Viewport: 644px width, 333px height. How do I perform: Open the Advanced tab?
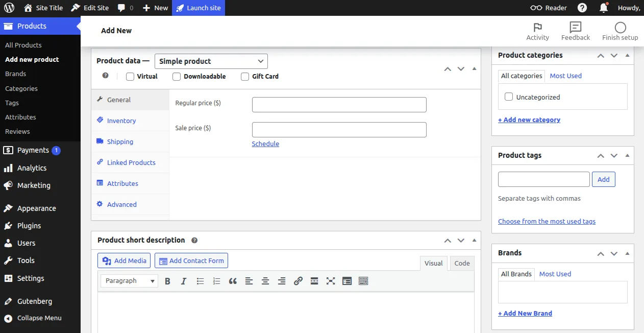pyautogui.click(x=130, y=204)
